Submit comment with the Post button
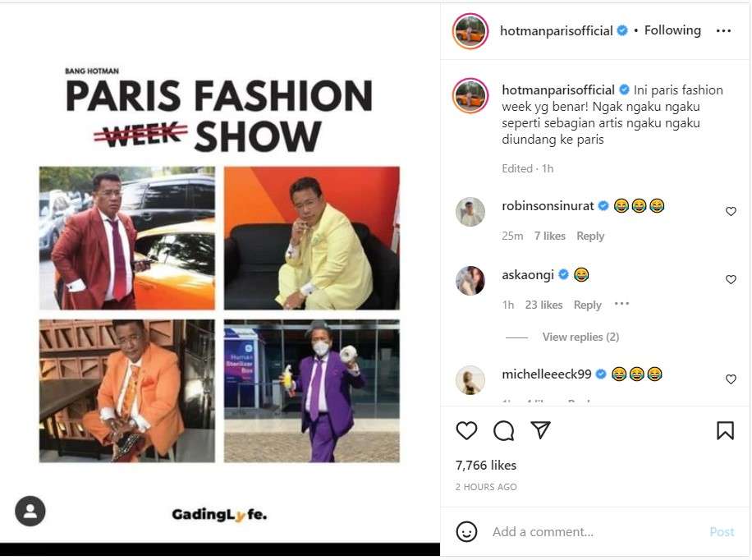 tap(722, 532)
